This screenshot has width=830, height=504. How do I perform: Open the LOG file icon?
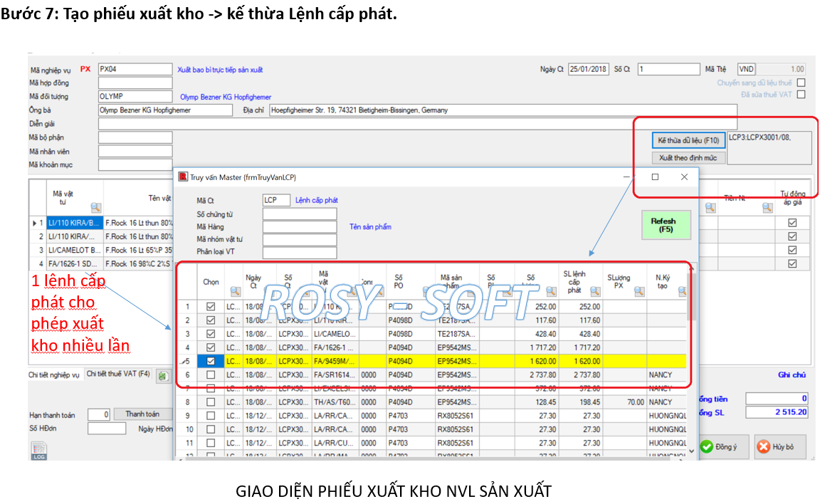[38, 451]
